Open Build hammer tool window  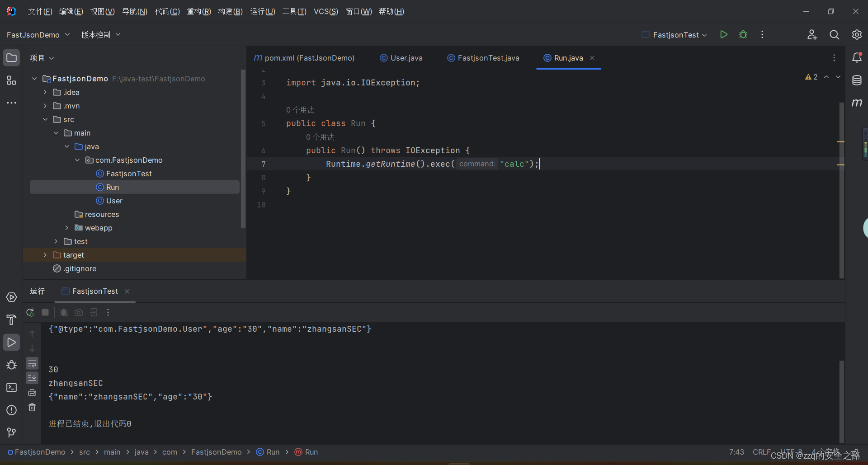click(x=11, y=319)
